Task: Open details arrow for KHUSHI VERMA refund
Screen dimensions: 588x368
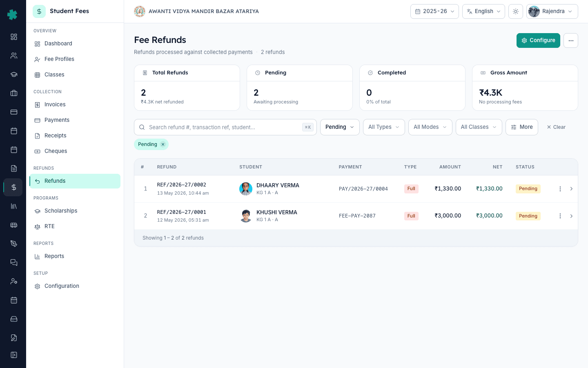Action: [571, 216]
